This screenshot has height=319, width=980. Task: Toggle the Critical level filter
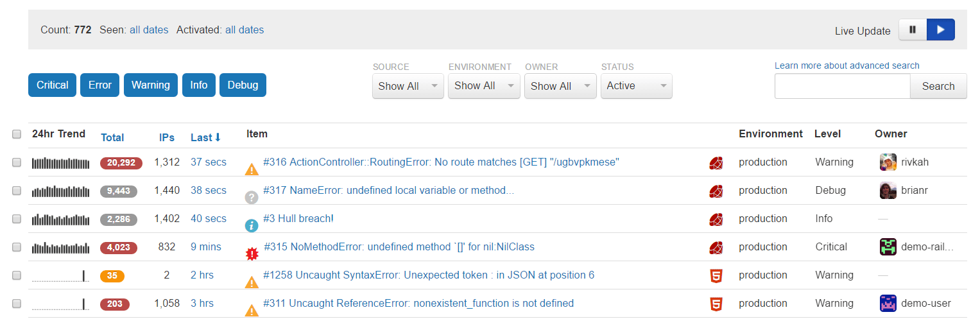53,85
